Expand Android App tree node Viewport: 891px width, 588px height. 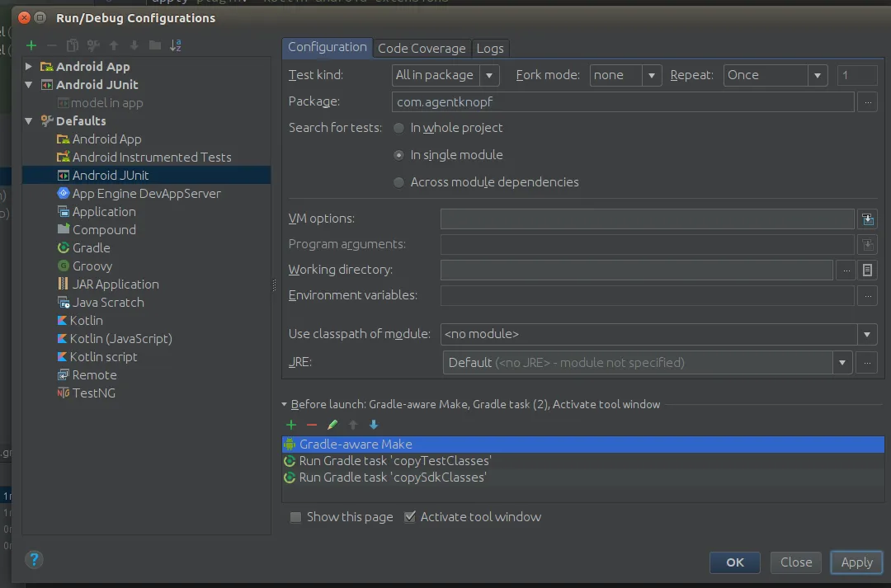(x=29, y=67)
